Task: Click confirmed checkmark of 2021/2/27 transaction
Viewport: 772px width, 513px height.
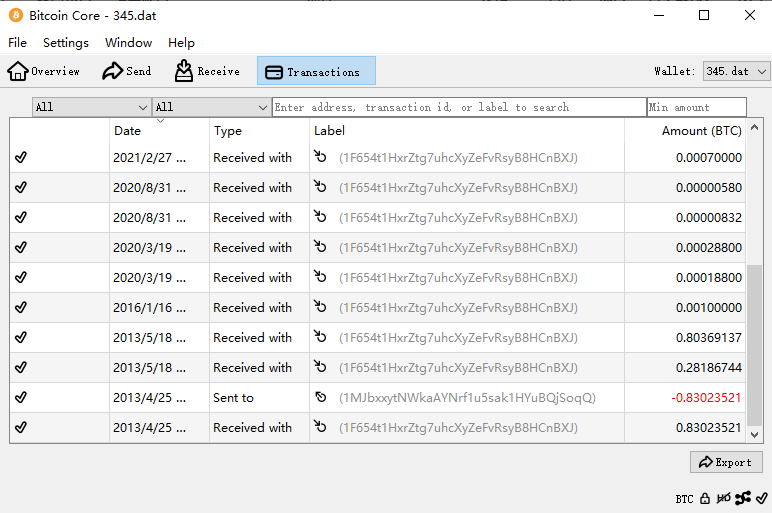Action: (21, 158)
